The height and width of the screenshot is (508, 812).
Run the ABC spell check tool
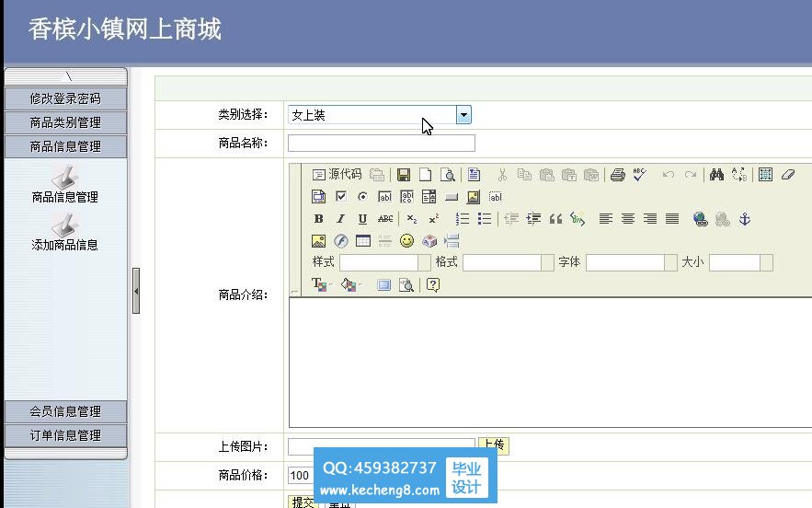639,175
